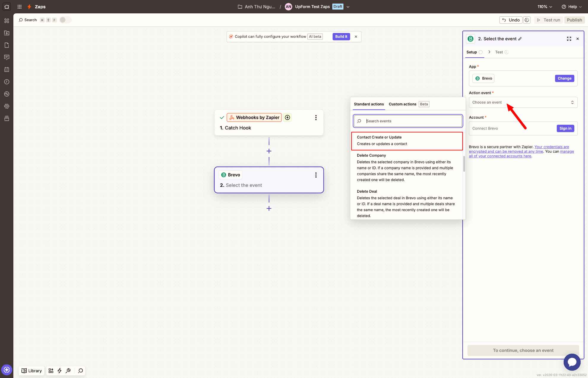Viewport: 588px width, 378px height.
Task: Click the add-step grid icon in bottom toolbar
Action: tap(51, 371)
